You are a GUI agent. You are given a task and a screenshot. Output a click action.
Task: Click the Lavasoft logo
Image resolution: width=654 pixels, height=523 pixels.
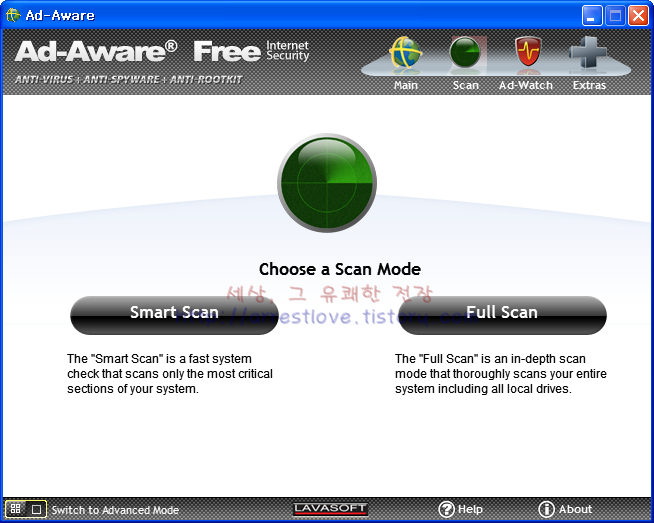[x=330, y=509]
